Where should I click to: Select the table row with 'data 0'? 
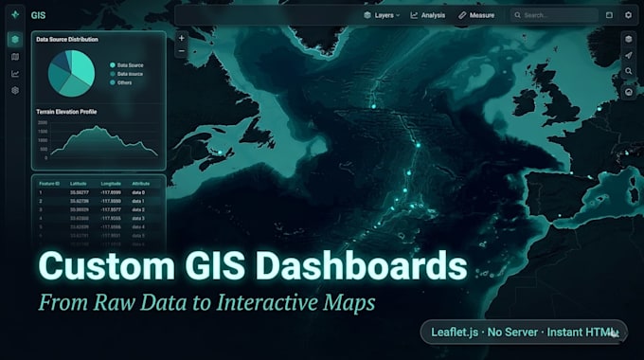coord(98,192)
